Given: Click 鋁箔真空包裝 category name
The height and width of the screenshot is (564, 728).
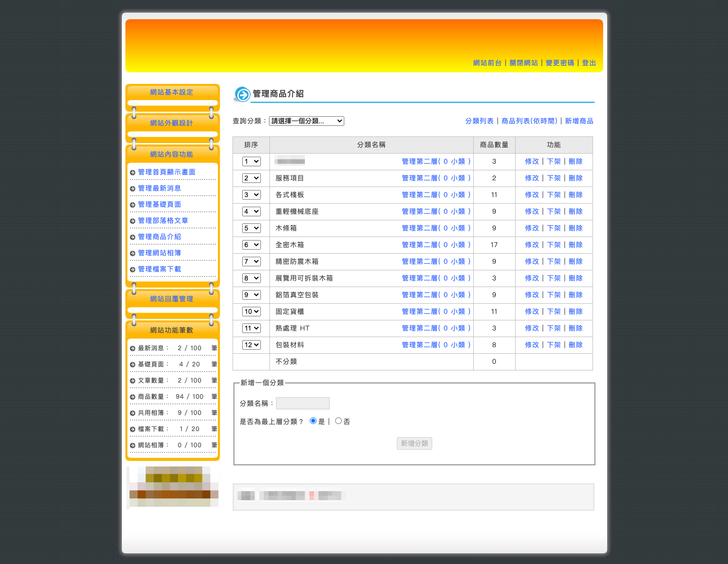Looking at the screenshot, I should pyautogui.click(x=297, y=295).
